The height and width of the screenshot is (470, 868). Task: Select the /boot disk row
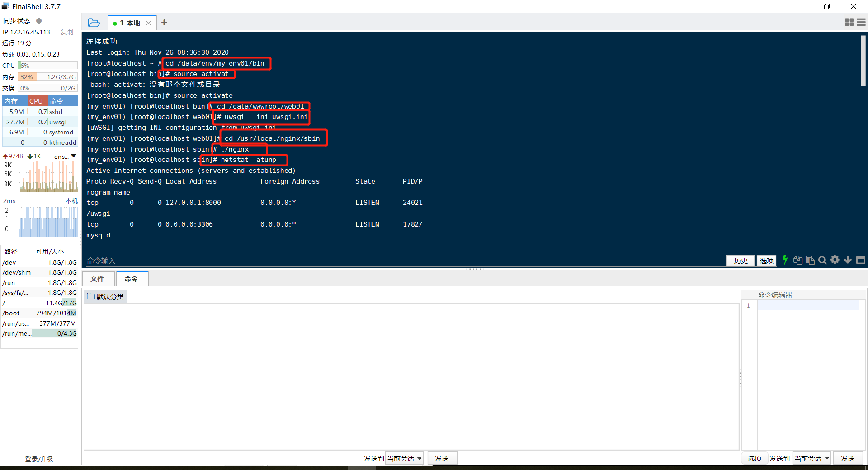[40, 313]
